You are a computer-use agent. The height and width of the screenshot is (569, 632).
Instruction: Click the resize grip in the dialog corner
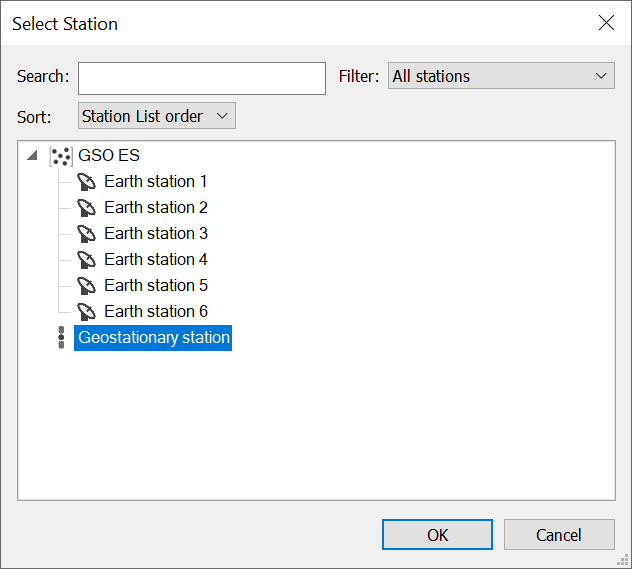pos(623,560)
